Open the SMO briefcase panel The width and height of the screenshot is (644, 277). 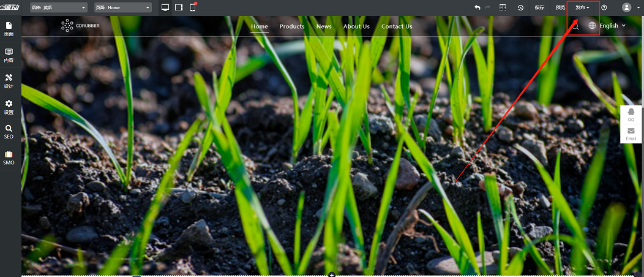(x=9, y=157)
